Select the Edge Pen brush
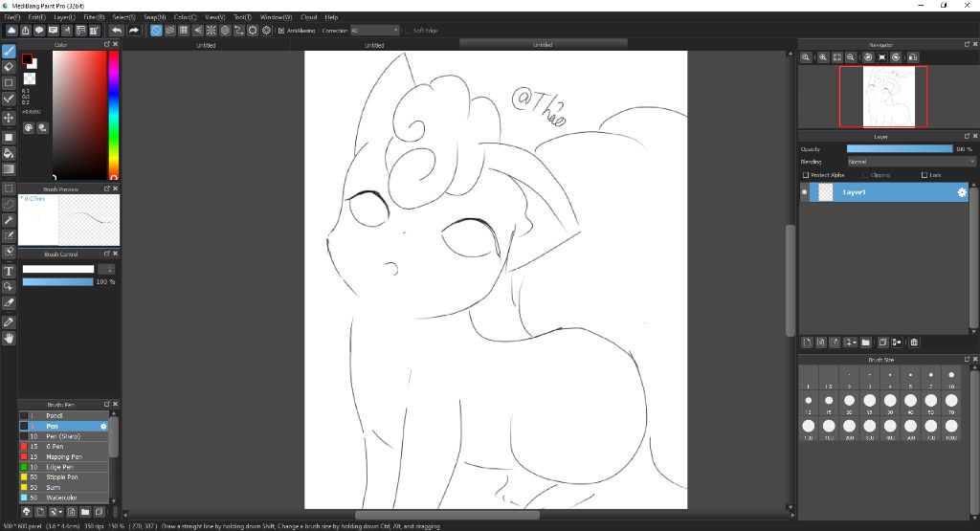The height and width of the screenshot is (531, 980). pos(64,467)
